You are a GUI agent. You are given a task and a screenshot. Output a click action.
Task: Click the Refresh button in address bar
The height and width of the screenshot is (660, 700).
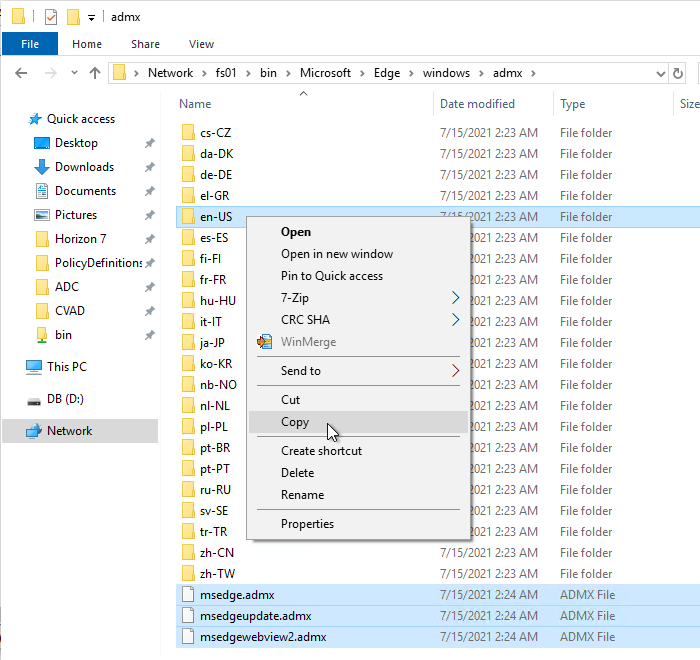coord(678,73)
